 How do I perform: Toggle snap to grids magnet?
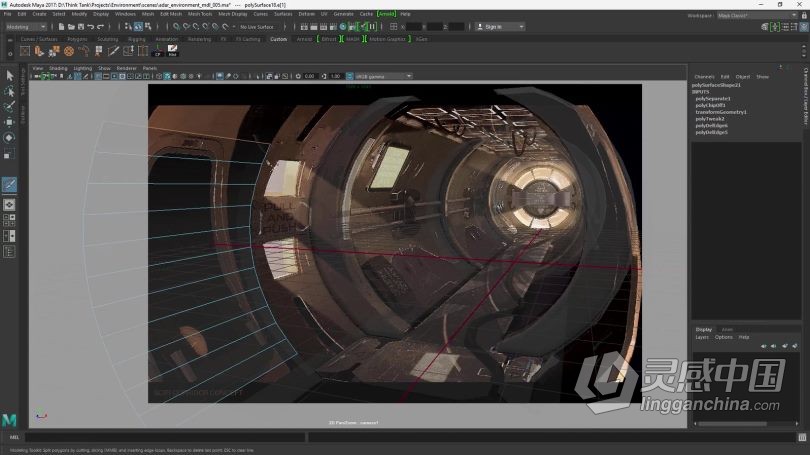pyautogui.click(x=177, y=26)
